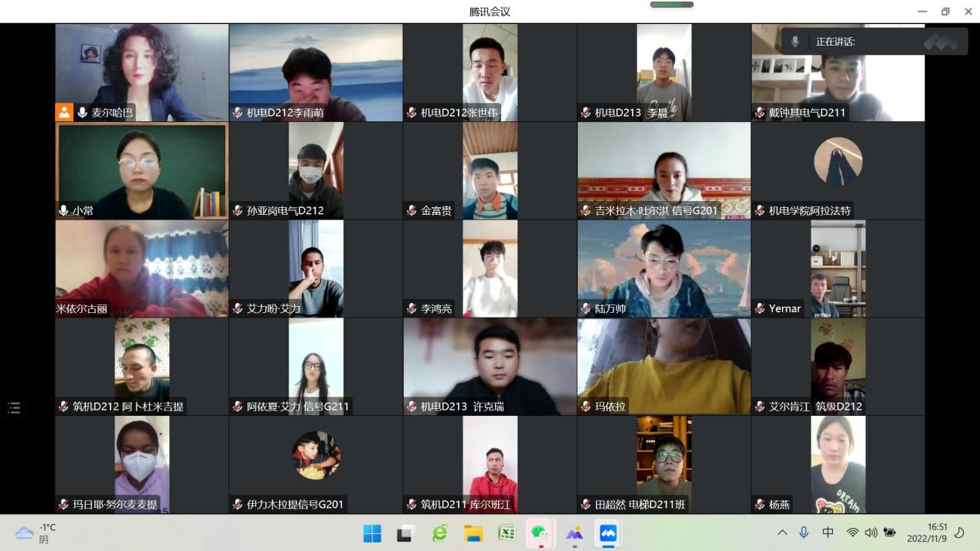Viewport: 980px width, 551px height.
Task: Expand the hidden system tray icons chevron
Action: pos(782,532)
